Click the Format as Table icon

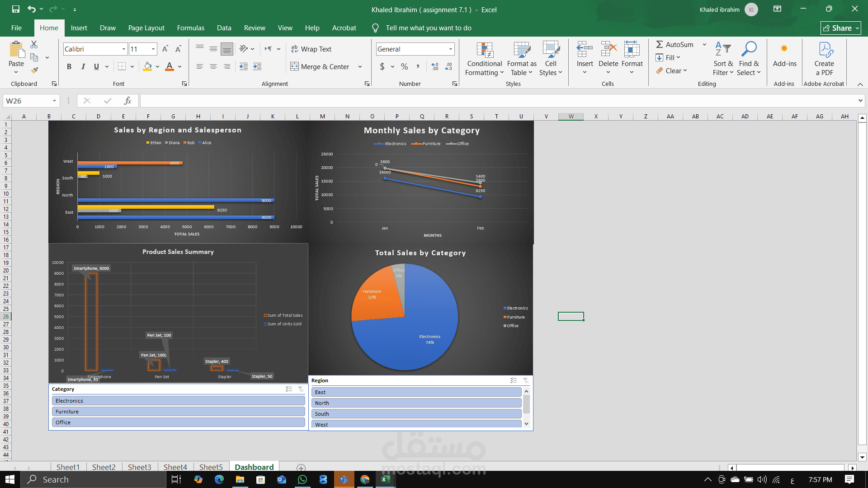click(x=522, y=50)
